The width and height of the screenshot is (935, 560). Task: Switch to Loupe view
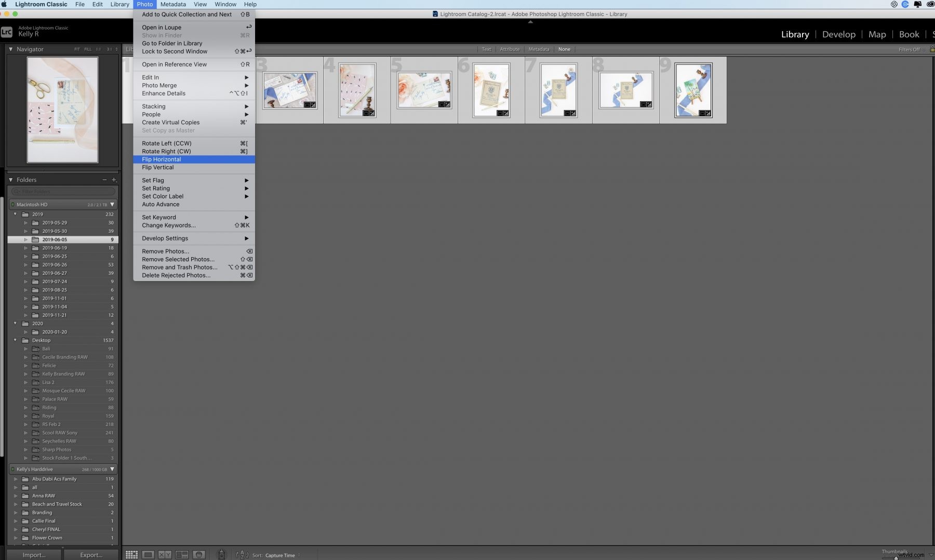[x=149, y=554]
